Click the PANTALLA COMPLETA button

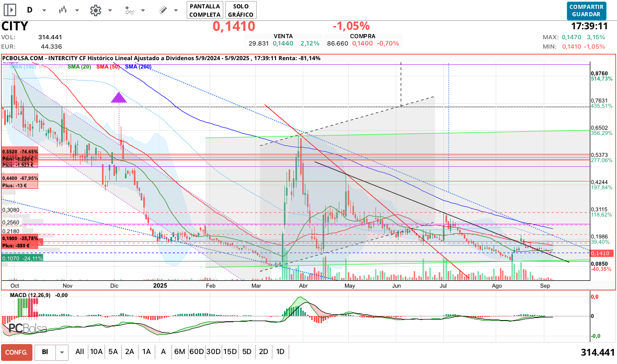click(205, 10)
